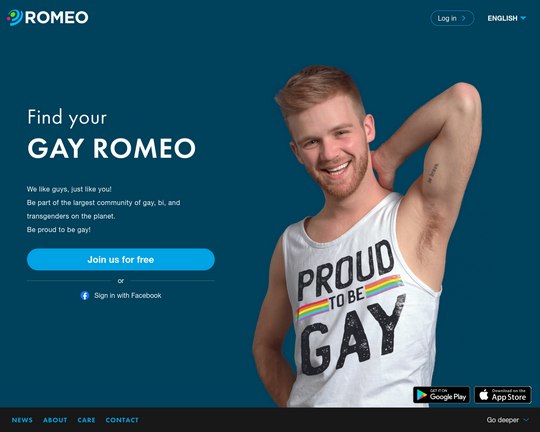Click the ROMEO swirl logo icon
This screenshot has height=432, width=540.
coord(15,18)
